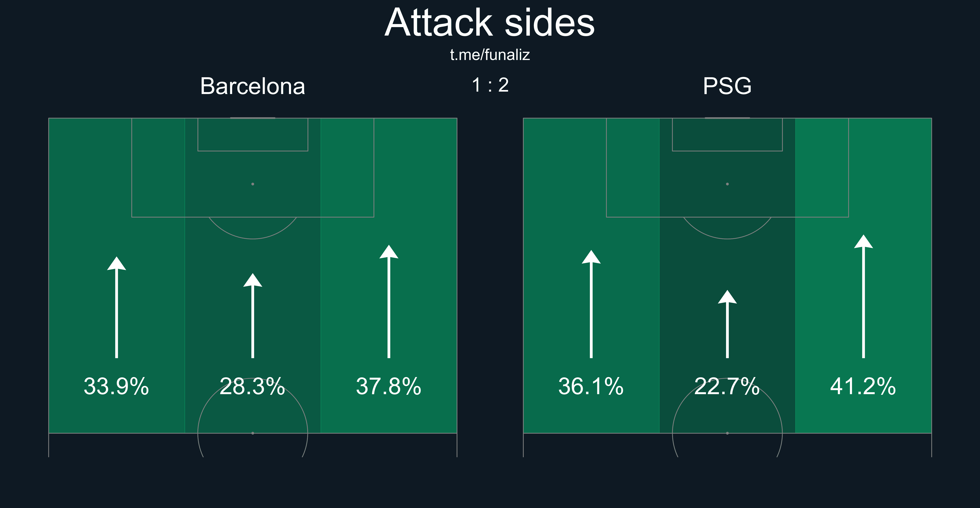Select the 22.7% center value
This screenshot has height=508, width=980.
point(727,387)
